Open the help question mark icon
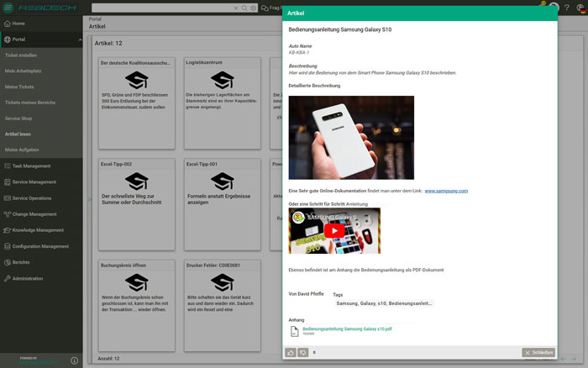This screenshot has width=588, height=368. [x=567, y=8]
